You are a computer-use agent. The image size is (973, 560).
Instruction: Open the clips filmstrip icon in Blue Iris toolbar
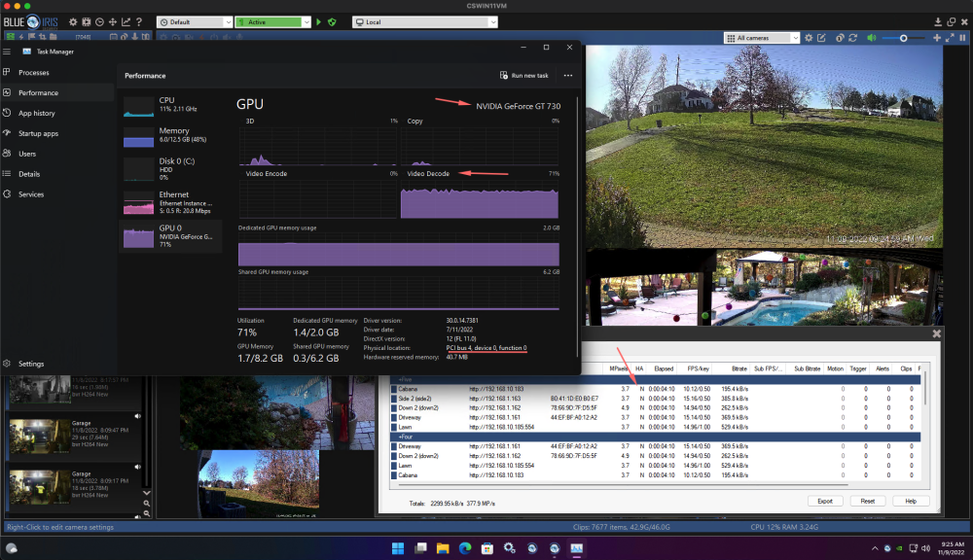[x=87, y=21]
